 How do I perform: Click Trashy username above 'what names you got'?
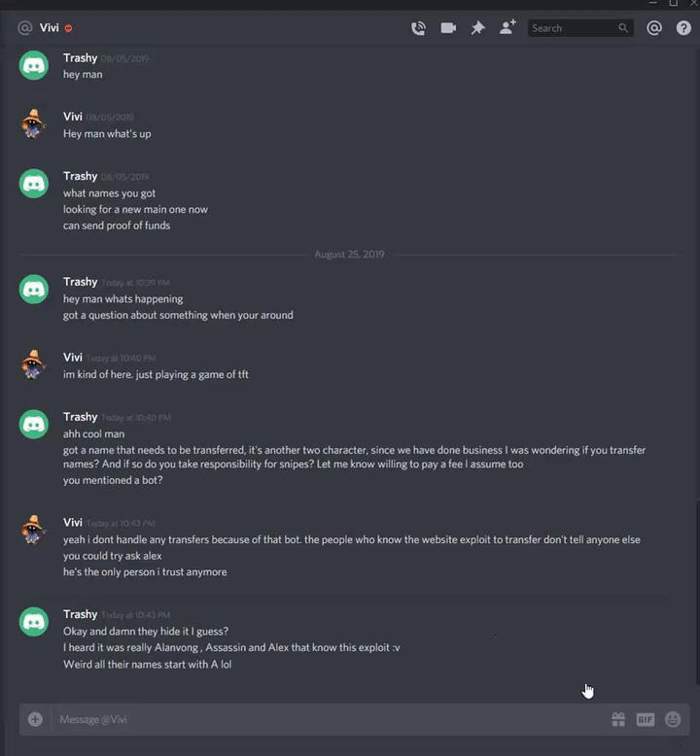(x=80, y=176)
